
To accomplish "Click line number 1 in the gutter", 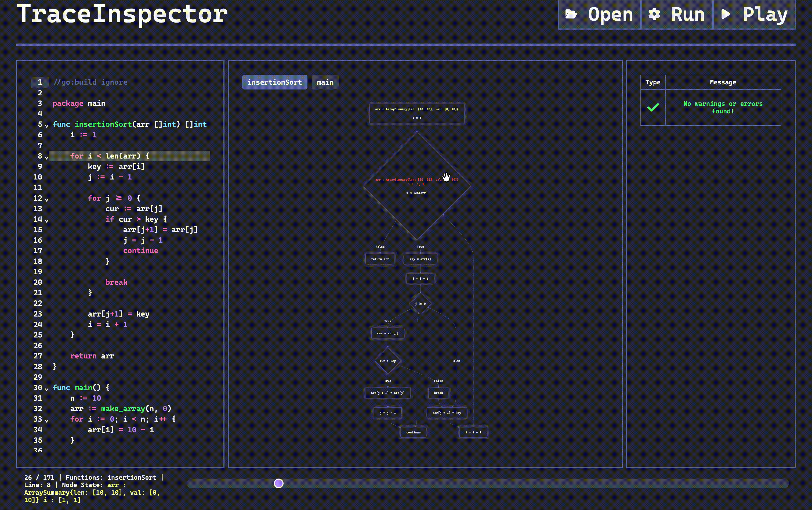I will (40, 82).
